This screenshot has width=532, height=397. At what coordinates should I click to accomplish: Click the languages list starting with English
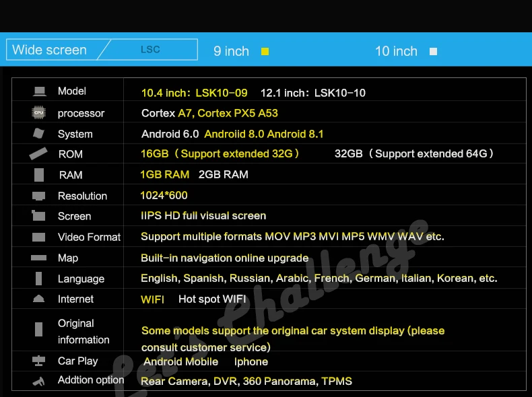pos(319,279)
